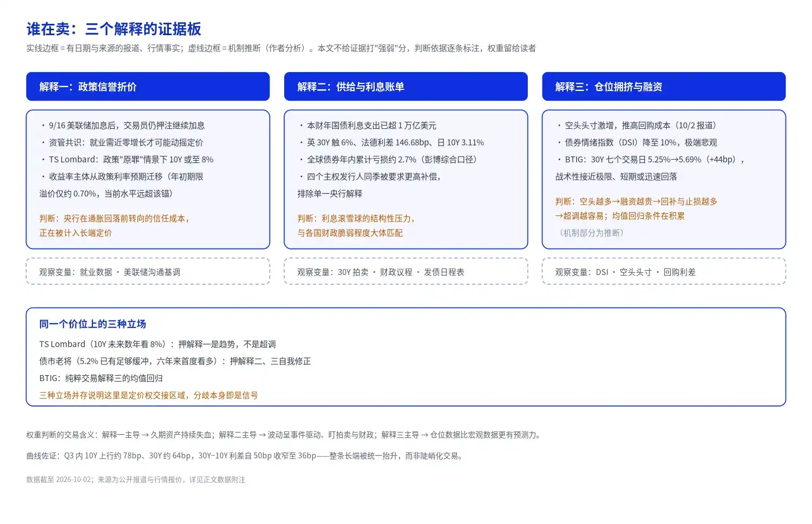Click the bullet "9/16 美联储加息后，交易员仍押注继续加息"
The height and width of the screenshot is (524, 812).
pos(122,126)
